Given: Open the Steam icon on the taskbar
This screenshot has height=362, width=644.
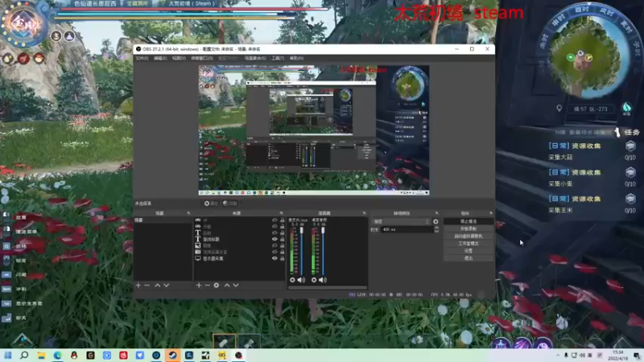Looking at the screenshot, I should (172, 355).
